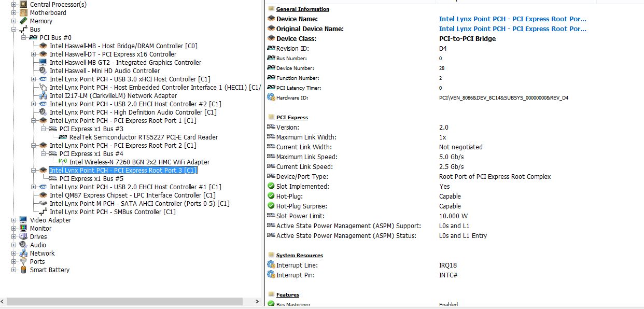Click the Smart Battery icon
The height and width of the screenshot is (309, 644).
[23, 270]
